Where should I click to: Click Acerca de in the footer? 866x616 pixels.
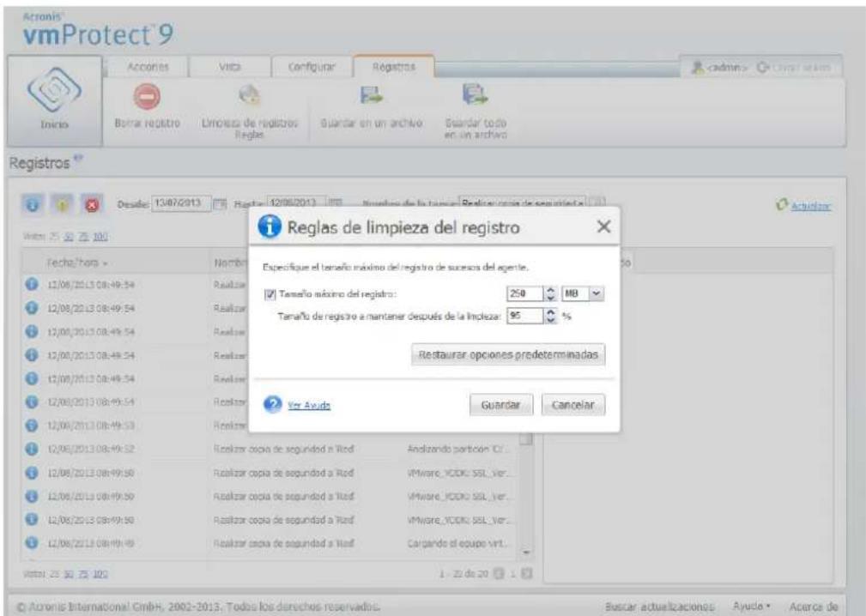click(x=813, y=607)
